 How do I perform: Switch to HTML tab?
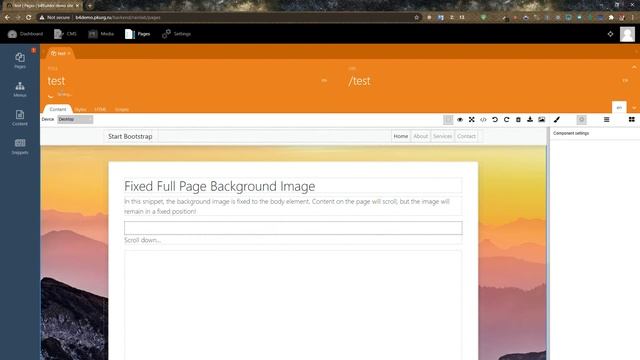[x=100, y=109]
